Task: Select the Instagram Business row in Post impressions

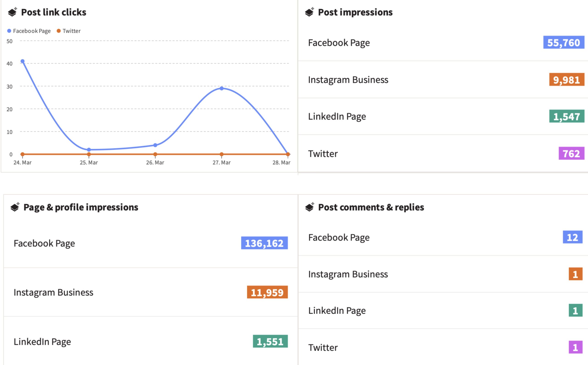Action: coord(348,80)
